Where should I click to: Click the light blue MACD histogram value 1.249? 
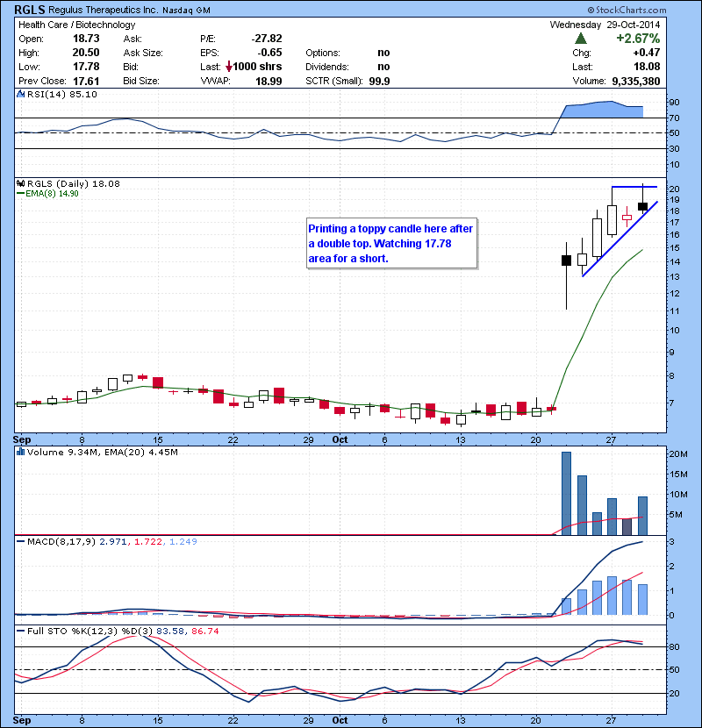tap(183, 542)
